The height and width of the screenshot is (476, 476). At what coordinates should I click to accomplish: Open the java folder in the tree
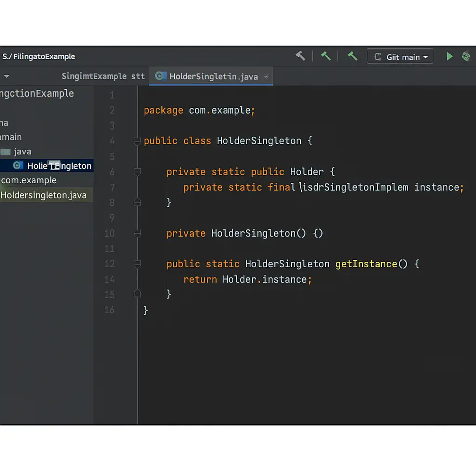coord(22,152)
